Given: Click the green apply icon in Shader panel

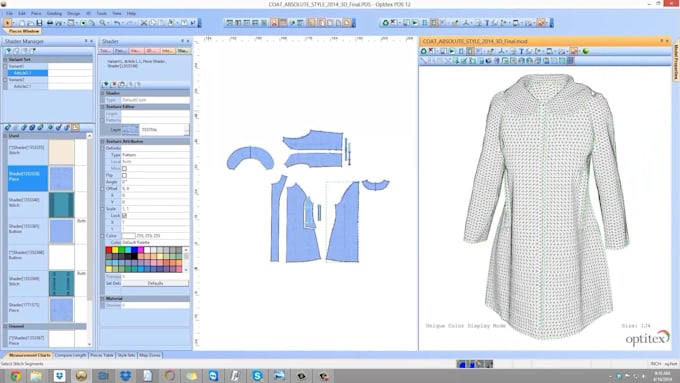Looking at the screenshot, I should coord(105,84).
